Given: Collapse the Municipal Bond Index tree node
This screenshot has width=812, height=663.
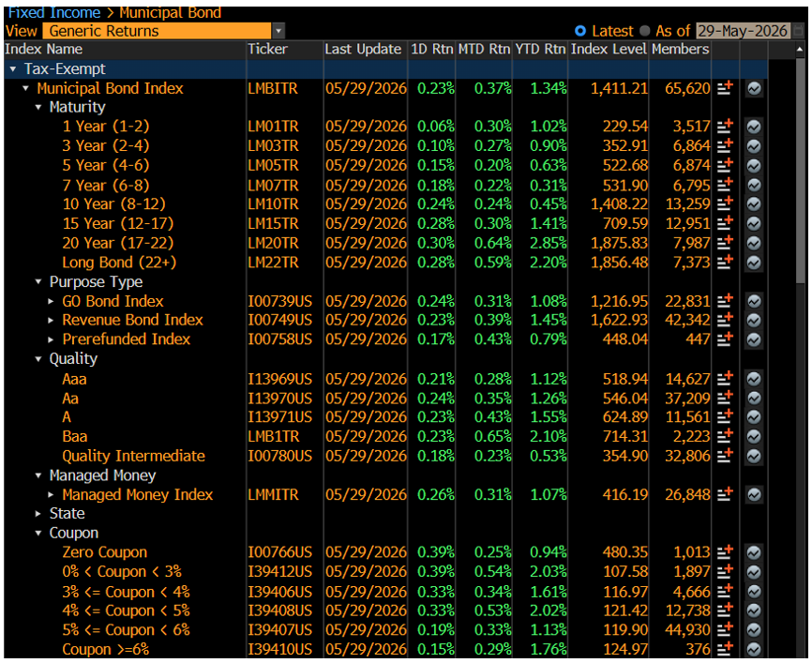Looking at the screenshot, I should tap(26, 88).
